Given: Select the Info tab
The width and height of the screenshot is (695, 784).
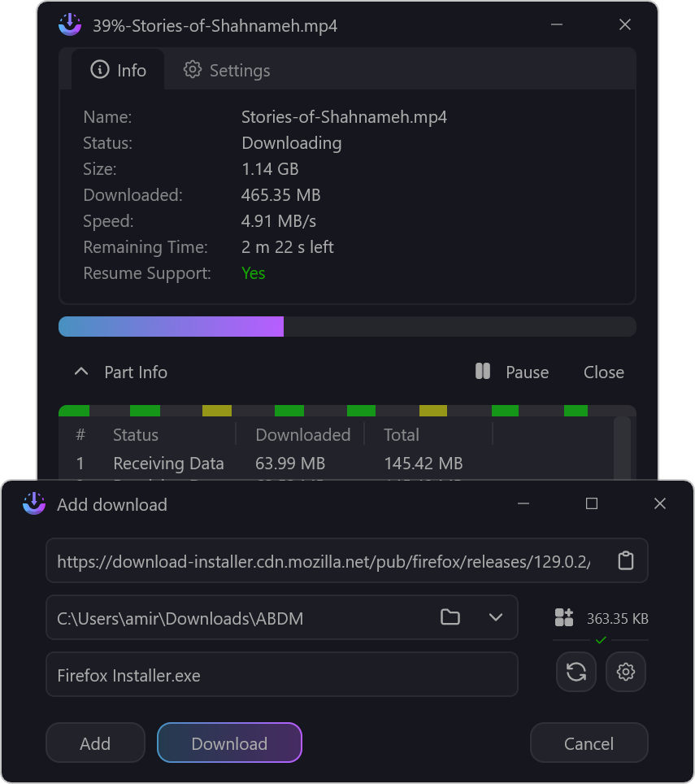Looking at the screenshot, I should click(x=119, y=70).
